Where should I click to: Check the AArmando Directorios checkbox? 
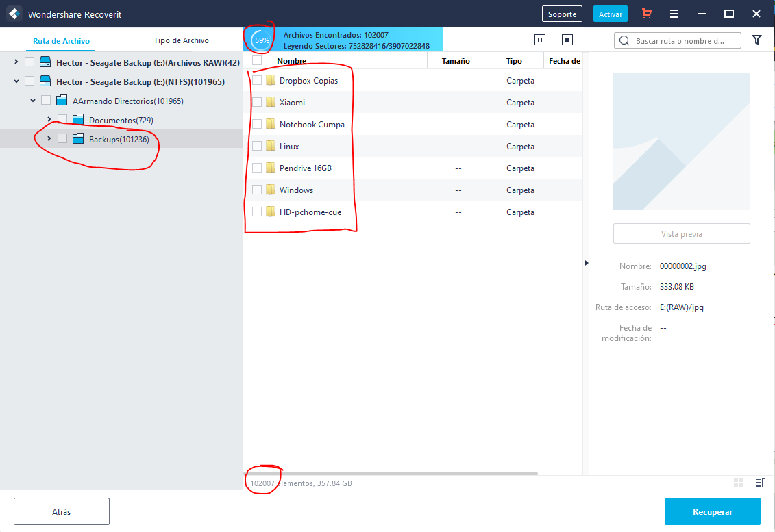pos(46,100)
